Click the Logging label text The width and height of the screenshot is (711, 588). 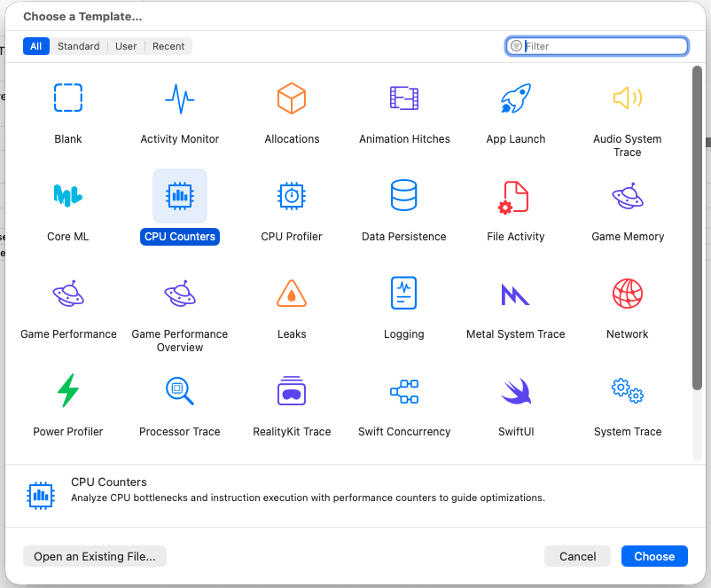click(403, 334)
